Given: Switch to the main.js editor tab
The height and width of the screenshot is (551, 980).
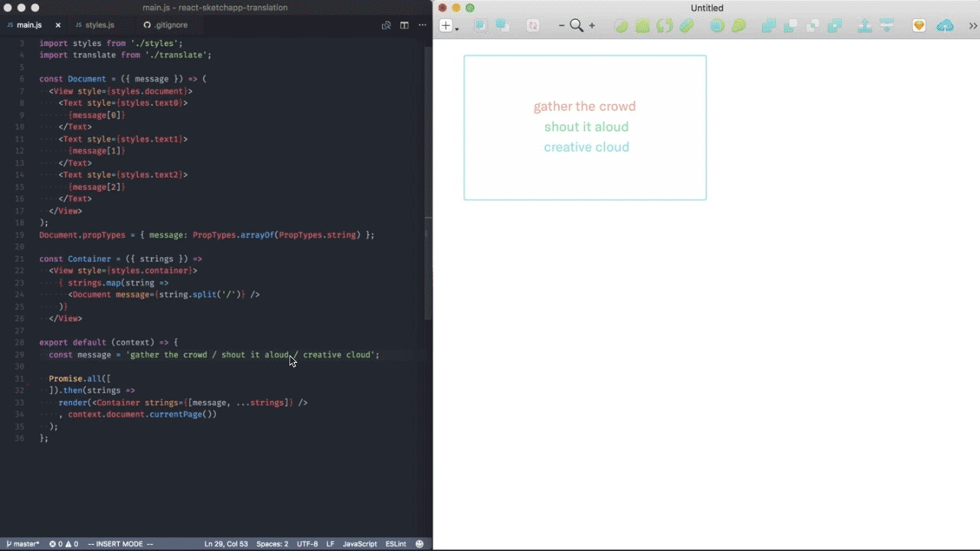Looking at the screenshot, I should (29, 25).
